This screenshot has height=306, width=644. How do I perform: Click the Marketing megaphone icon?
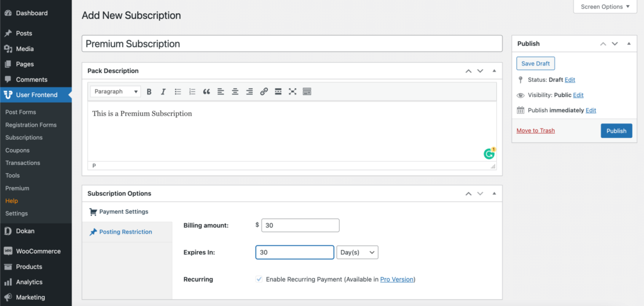tap(8, 297)
